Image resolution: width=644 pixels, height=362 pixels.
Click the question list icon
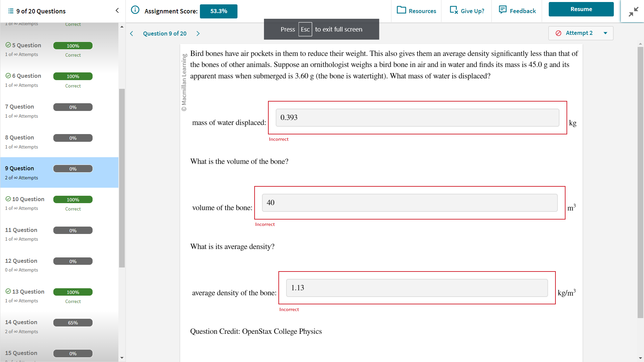coord(11,11)
